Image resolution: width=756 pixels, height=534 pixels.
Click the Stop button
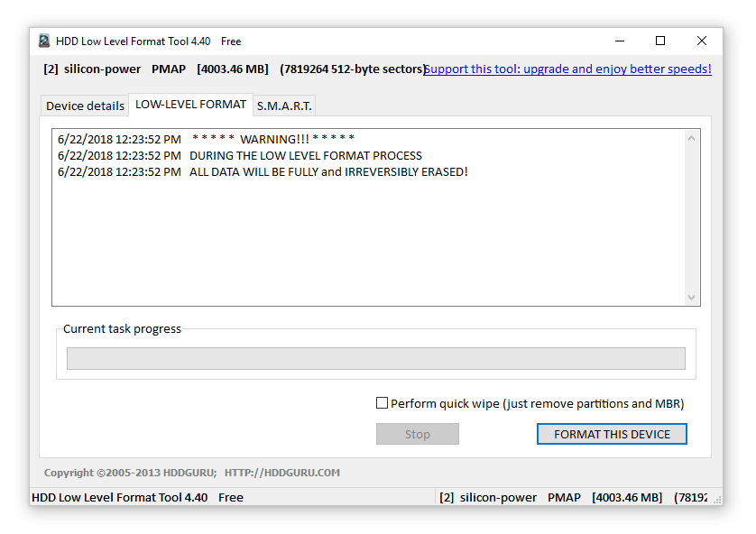(418, 434)
